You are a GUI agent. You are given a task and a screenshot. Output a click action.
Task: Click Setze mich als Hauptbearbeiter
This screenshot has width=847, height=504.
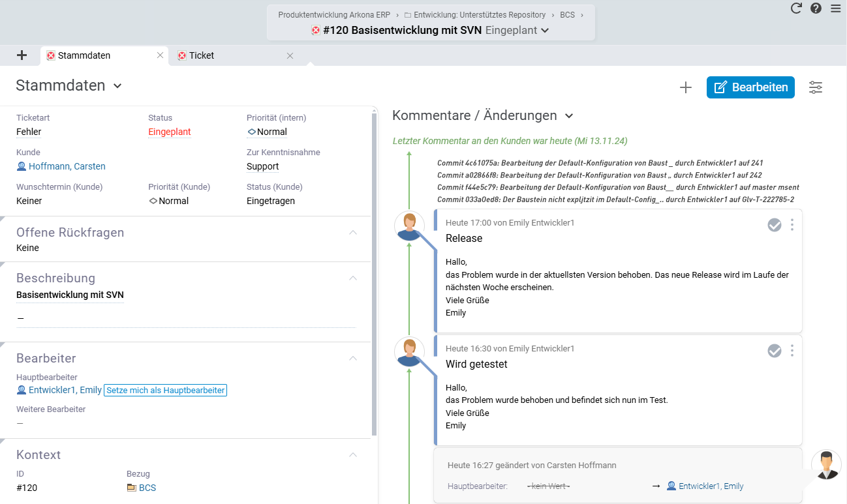pyautogui.click(x=165, y=391)
